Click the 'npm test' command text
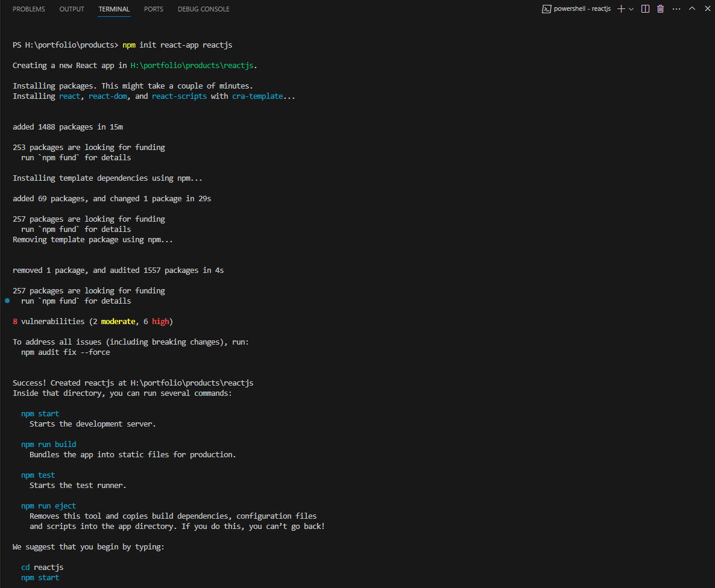The width and height of the screenshot is (715, 588). tap(38, 475)
